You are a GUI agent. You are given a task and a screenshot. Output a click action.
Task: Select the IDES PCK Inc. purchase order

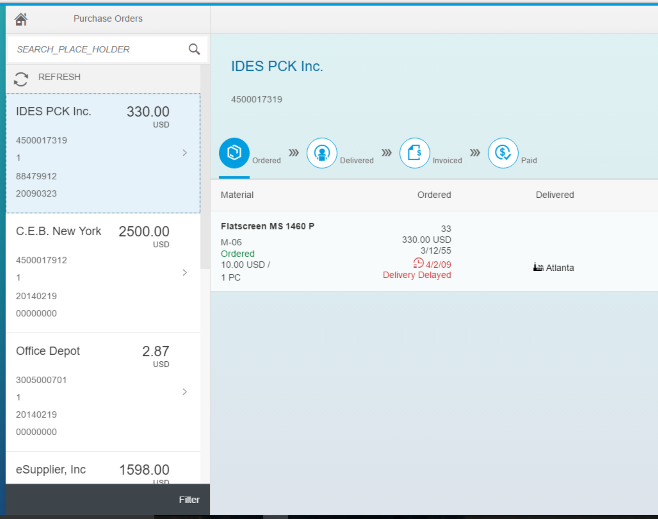103,153
